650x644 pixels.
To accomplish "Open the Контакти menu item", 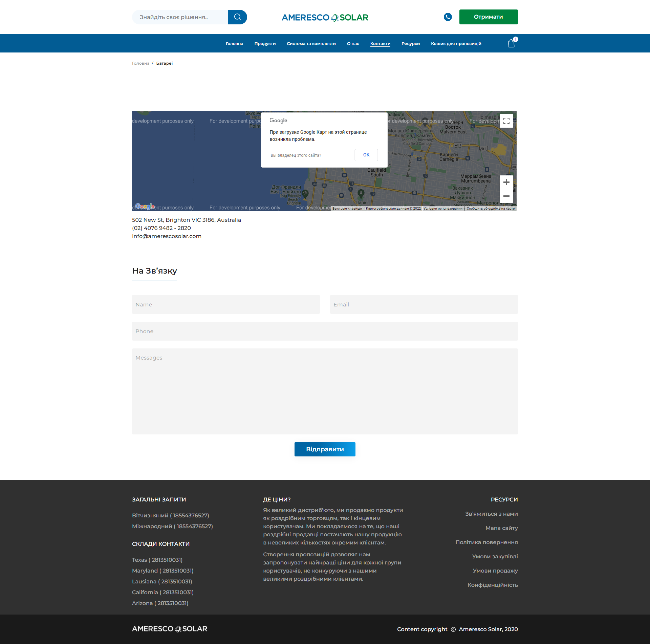I will click(x=380, y=44).
